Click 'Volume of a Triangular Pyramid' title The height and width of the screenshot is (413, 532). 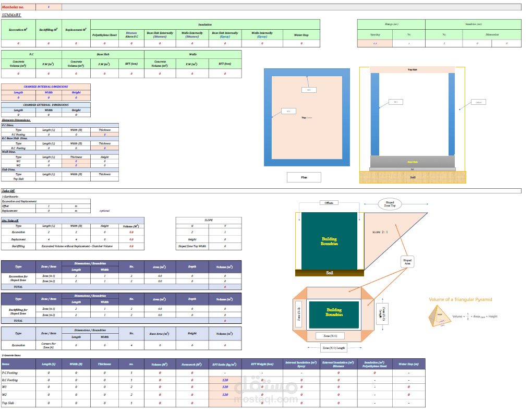(461, 299)
